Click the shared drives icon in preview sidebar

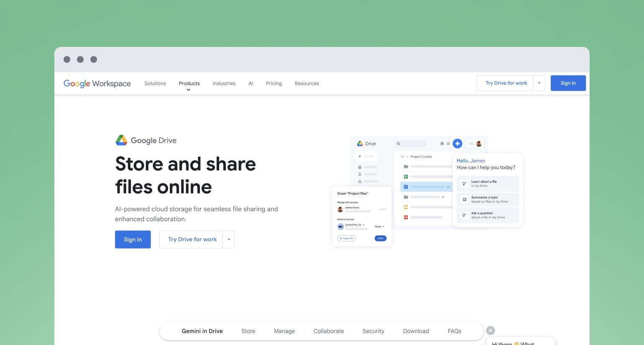click(x=360, y=181)
